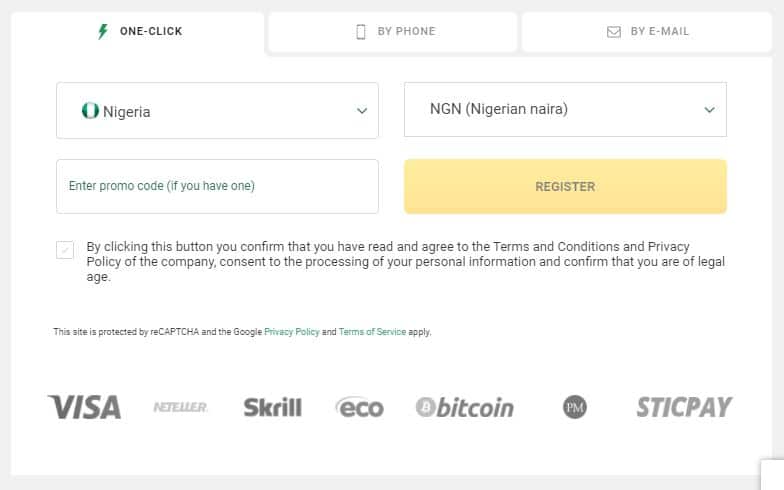Click the lightning bolt One-Click icon
The height and width of the screenshot is (490, 784).
(x=103, y=31)
